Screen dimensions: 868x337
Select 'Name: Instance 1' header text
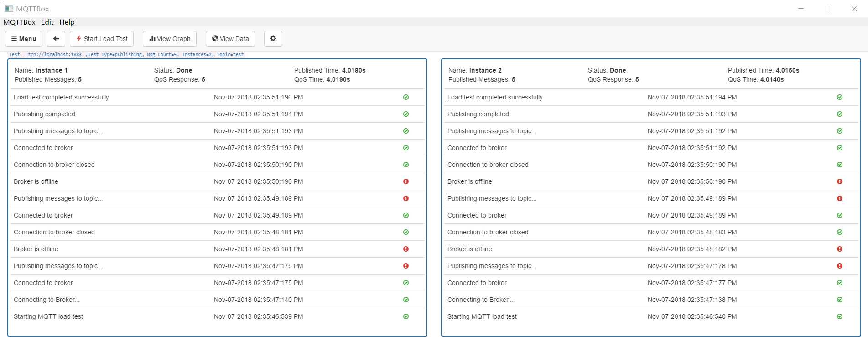[x=41, y=70]
